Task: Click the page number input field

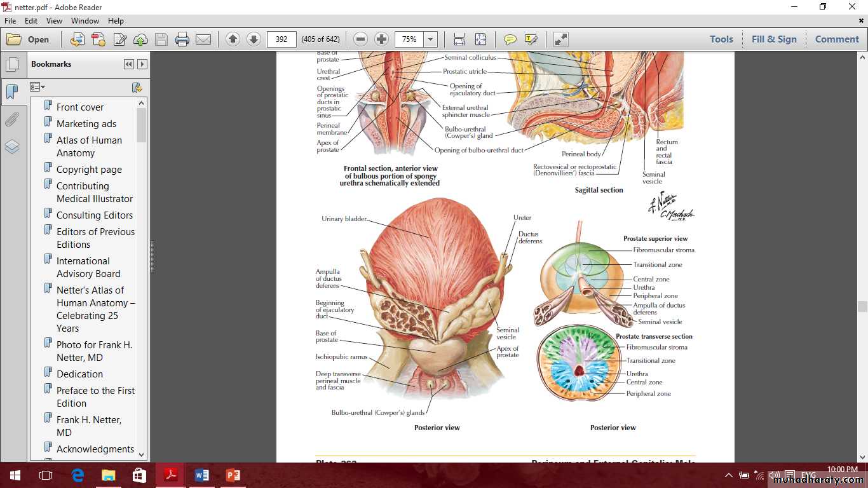Action: (281, 39)
